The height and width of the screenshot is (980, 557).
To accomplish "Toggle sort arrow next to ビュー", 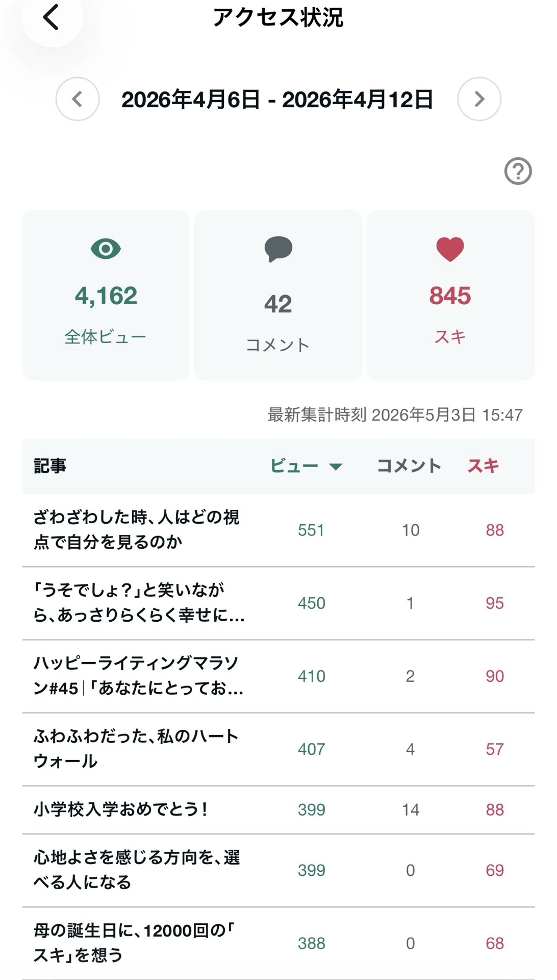I will tap(336, 467).
